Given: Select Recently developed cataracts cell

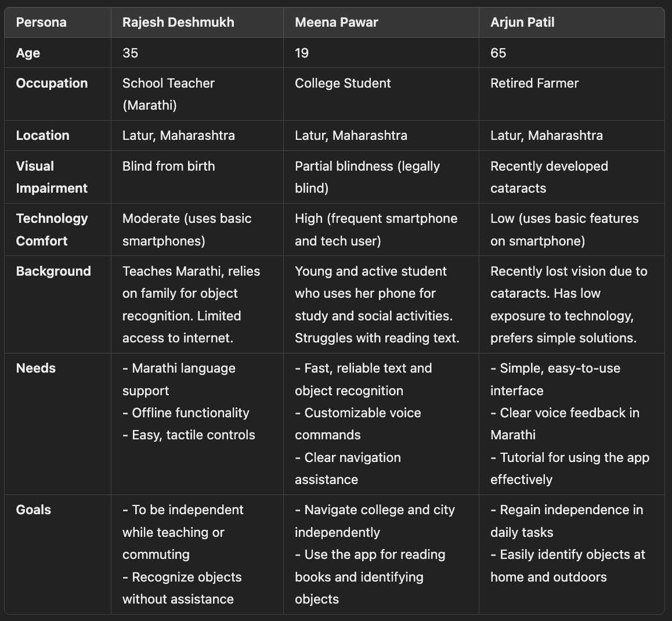Looking at the screenshot, I should point(571,176).
